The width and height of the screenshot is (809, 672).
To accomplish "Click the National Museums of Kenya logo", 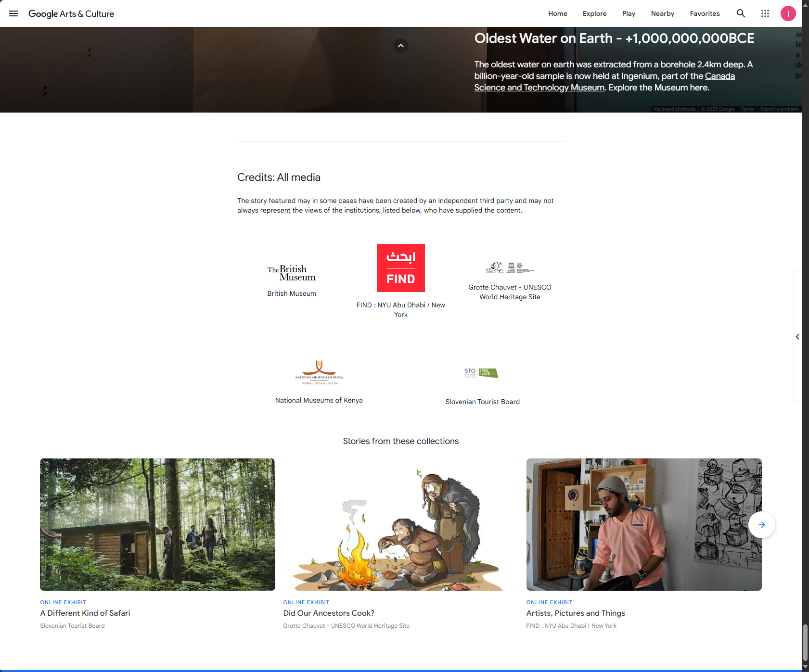I will [319, 373].
